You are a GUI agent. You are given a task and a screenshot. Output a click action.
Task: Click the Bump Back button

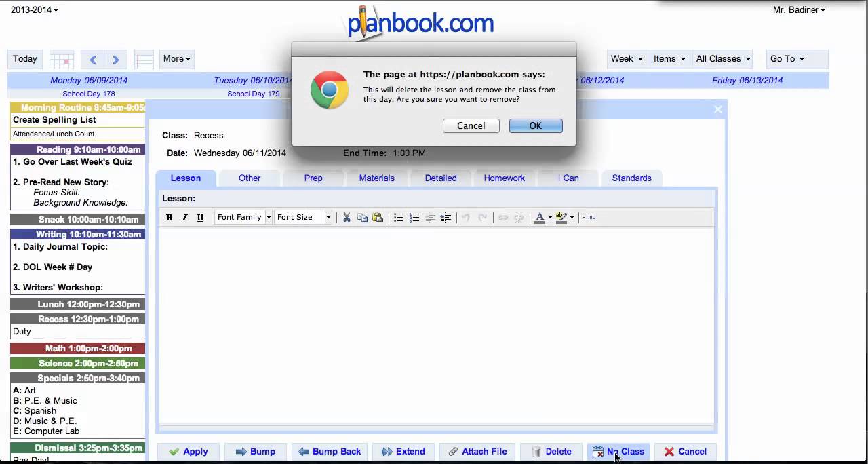tap(330, 452)
